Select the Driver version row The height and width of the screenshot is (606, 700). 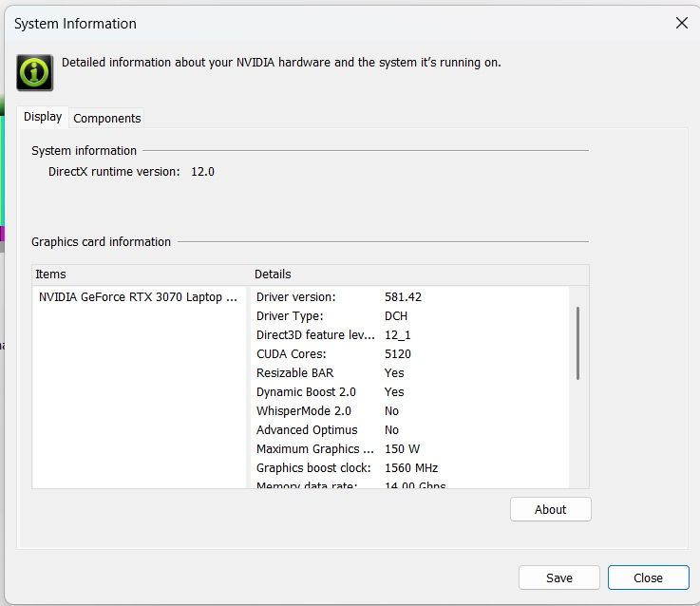pyautogui.click(x=338, y=297)
